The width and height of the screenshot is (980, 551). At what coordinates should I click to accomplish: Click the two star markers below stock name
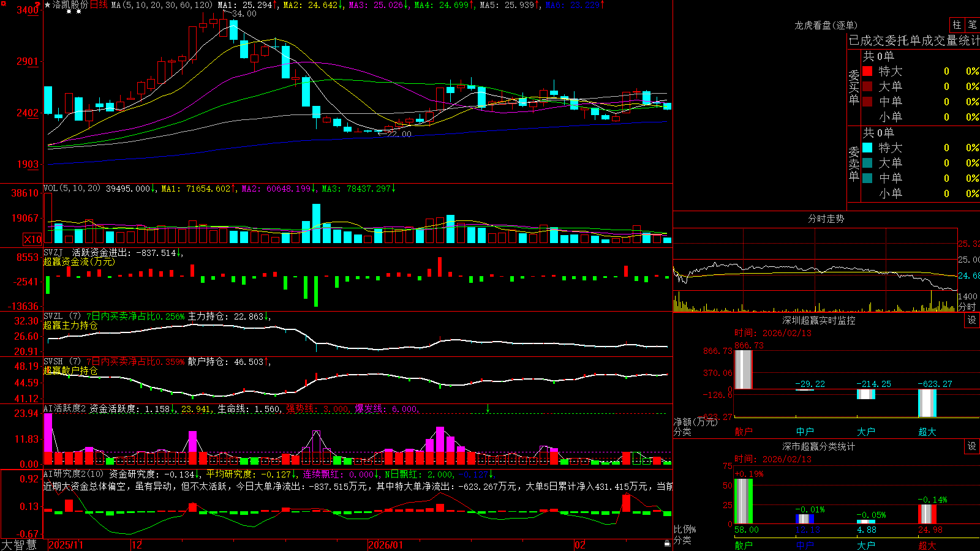tap(73, 12)
